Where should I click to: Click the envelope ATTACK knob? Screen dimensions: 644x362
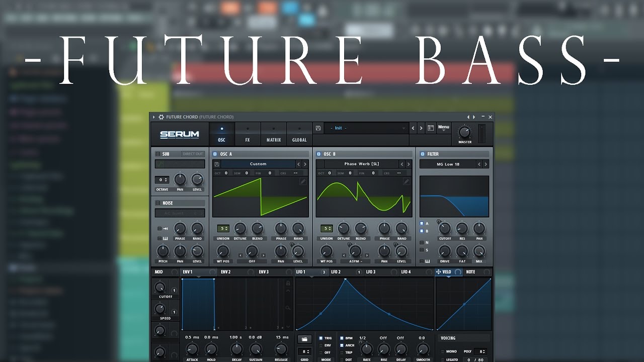(x=192, y=349)
